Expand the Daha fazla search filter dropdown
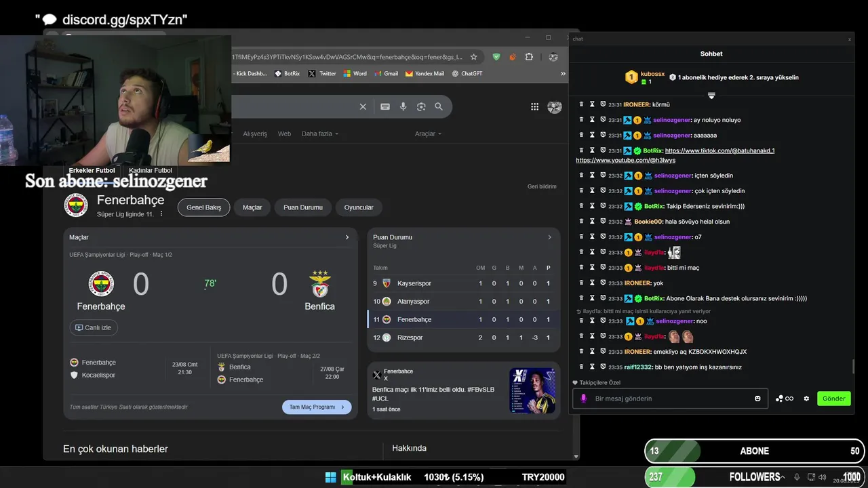 tap(320, 134)
